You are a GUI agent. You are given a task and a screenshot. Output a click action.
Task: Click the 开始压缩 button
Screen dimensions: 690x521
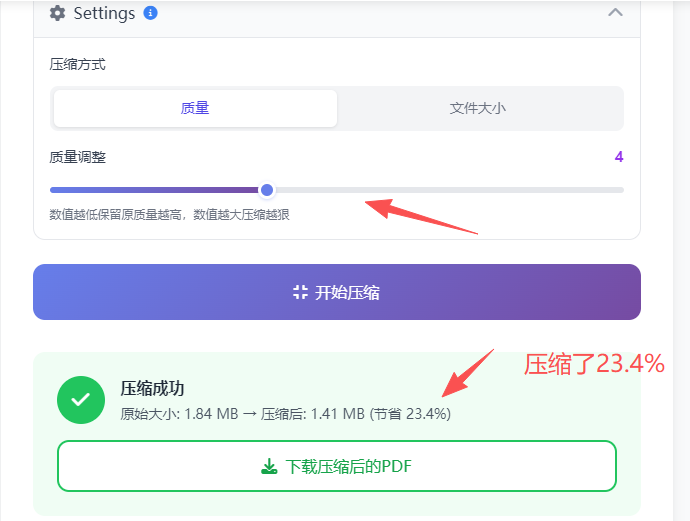tap(337, 292)
